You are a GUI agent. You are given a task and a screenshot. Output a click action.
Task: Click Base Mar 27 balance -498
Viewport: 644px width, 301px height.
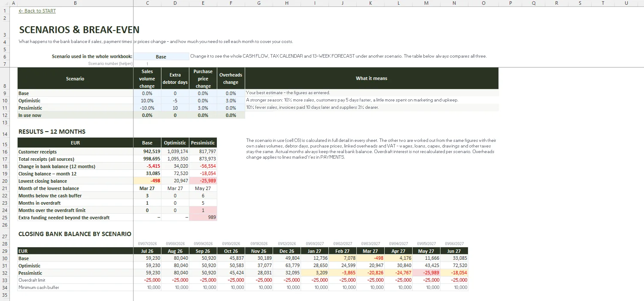(x=371, y=258)
